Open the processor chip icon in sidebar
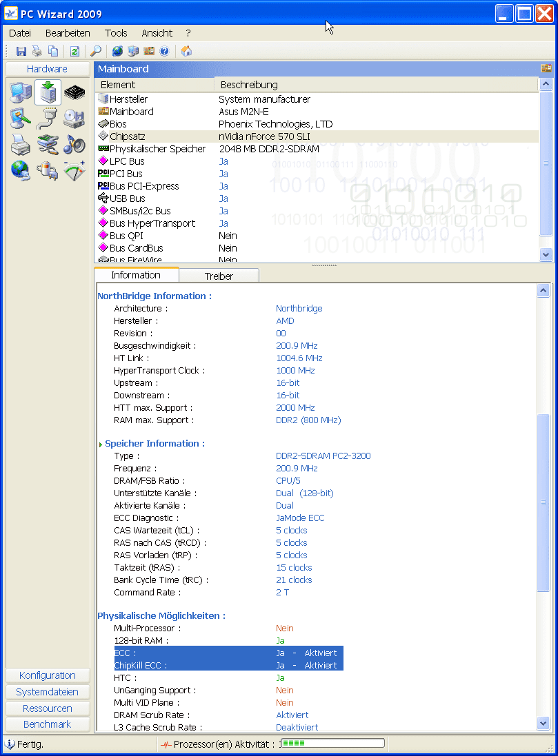558x756 pixels. [x=74, y=92]
